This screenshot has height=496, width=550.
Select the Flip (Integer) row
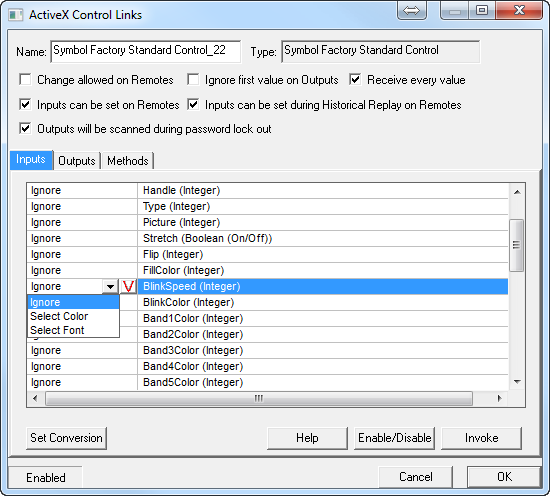point(323,254)
